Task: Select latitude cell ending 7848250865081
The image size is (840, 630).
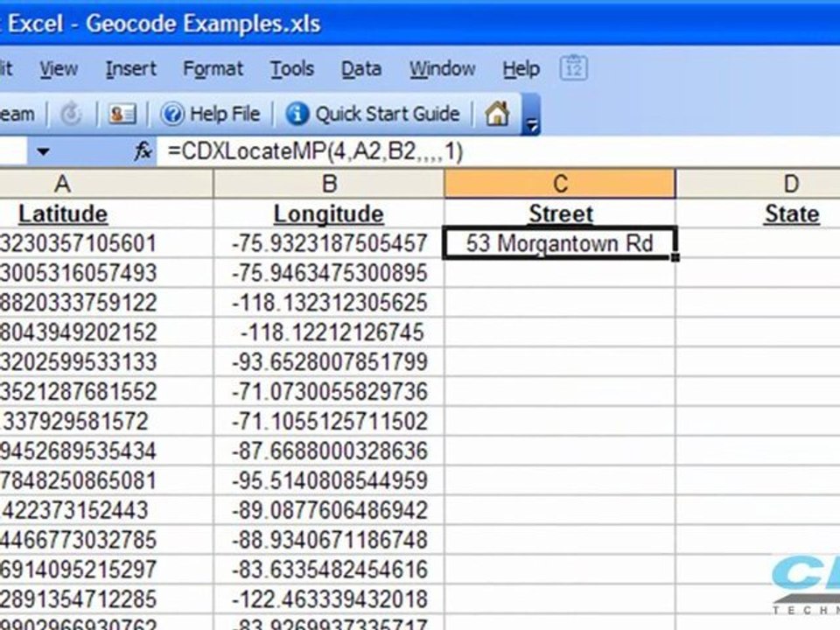Action: tap(106, 480)
